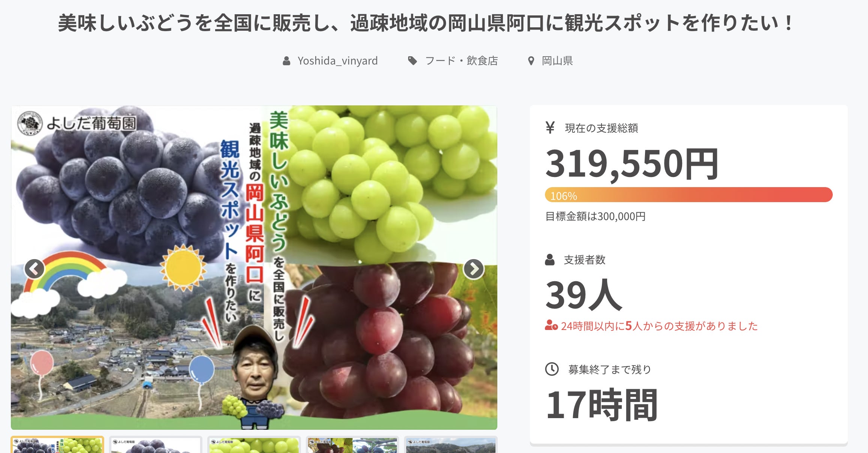The height and width of the screenshot is (453, 868).
Task: Click the location pin icon beside 岡山県
Action: (x=531, y=61)
